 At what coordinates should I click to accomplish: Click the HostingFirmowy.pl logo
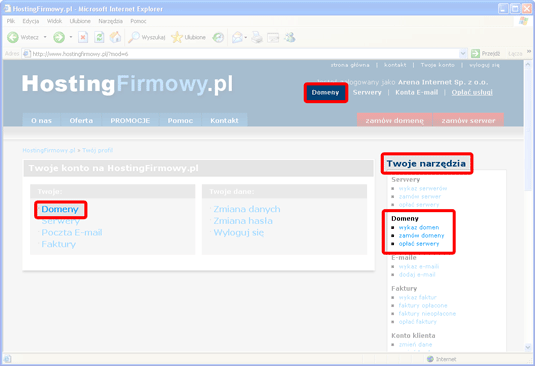click(127, 84)
